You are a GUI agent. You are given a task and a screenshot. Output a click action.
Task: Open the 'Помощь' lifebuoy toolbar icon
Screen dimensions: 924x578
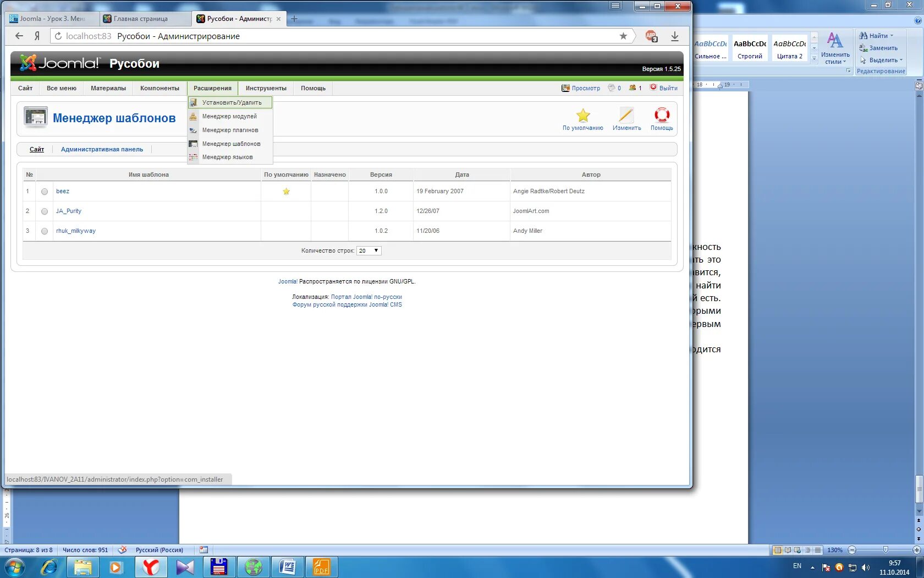(662, 115)
